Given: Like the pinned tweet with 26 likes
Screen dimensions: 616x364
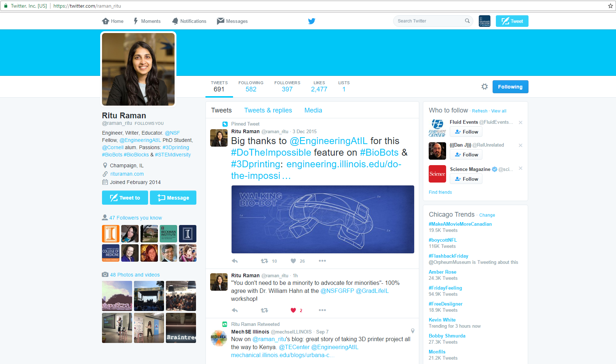Looking at the screenshot, I should 293,261.
